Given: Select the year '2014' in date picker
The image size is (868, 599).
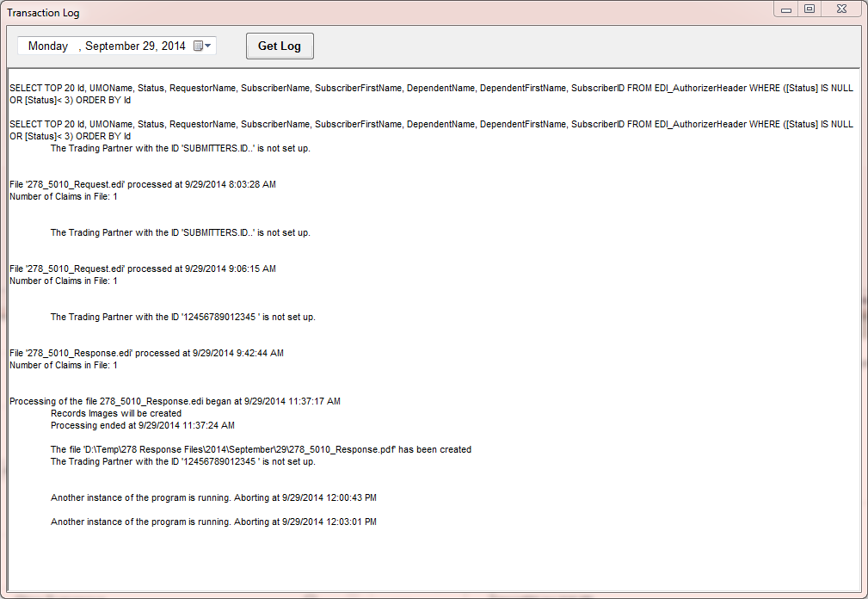Looking at the screenshot, I should (x=173, y=46).
